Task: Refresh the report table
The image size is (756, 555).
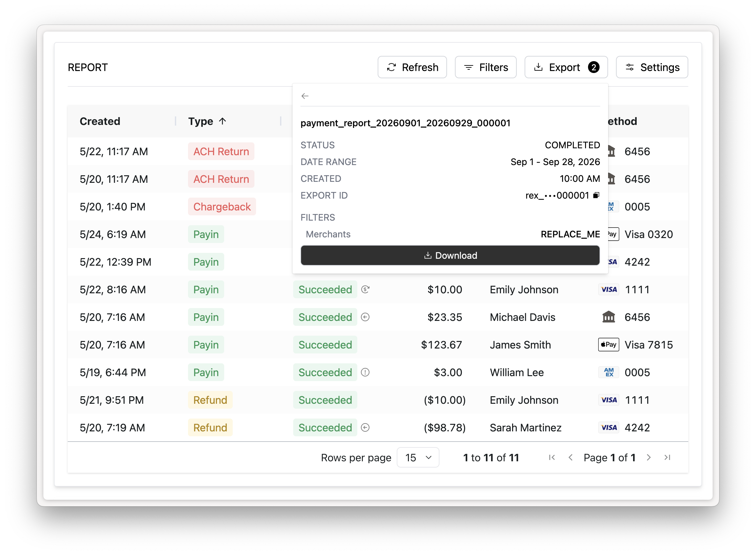Action: tap(413, 67)
